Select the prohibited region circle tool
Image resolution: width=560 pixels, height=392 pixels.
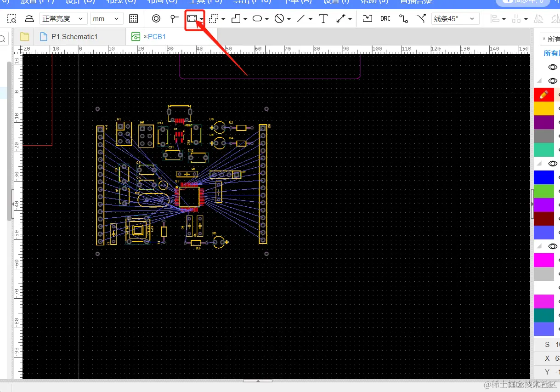[x=279, y=19]
